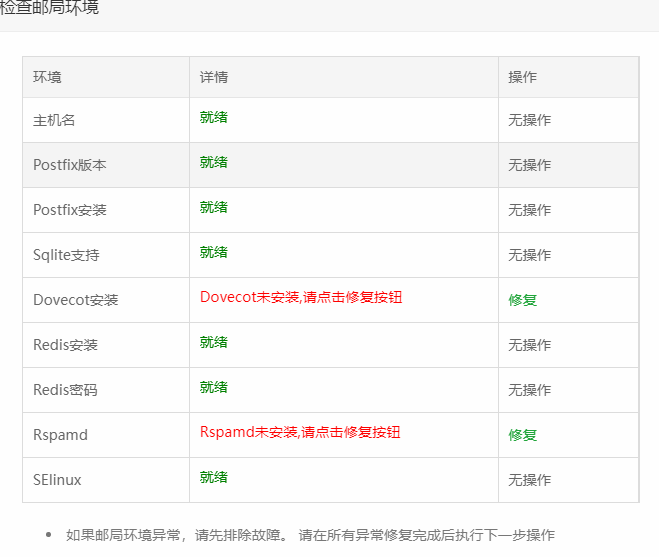This screenshot has width=659, height=557.
Task: Click 无操作 in the 主机名 row
Action: (530, 120)
